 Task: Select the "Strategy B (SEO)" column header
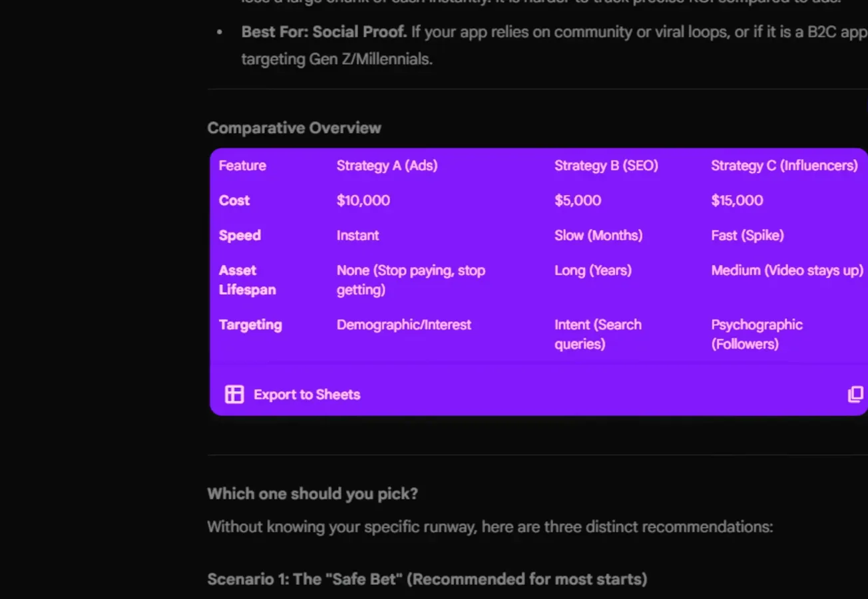coord(606,166)
